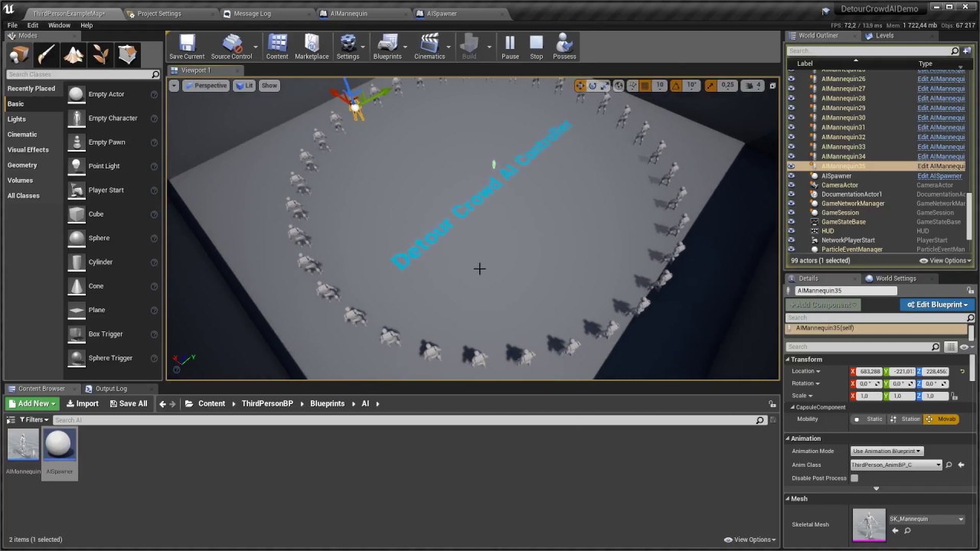This screenshot has height=551, width=980.
Task: Click the Details property matrix grid icon
Action: click(951, 347)
